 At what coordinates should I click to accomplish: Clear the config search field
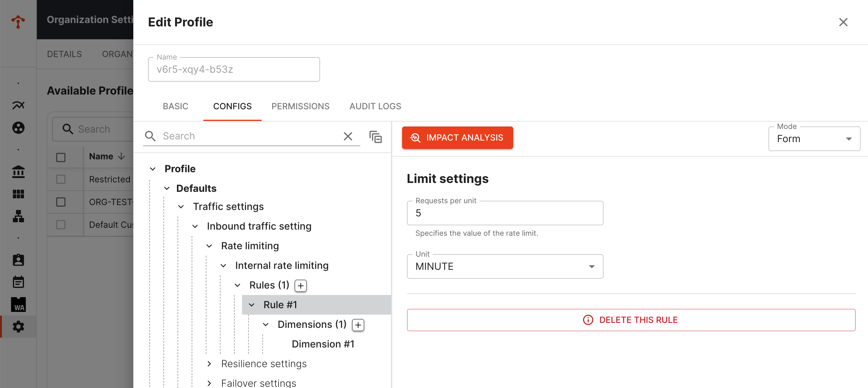(348, 136)
